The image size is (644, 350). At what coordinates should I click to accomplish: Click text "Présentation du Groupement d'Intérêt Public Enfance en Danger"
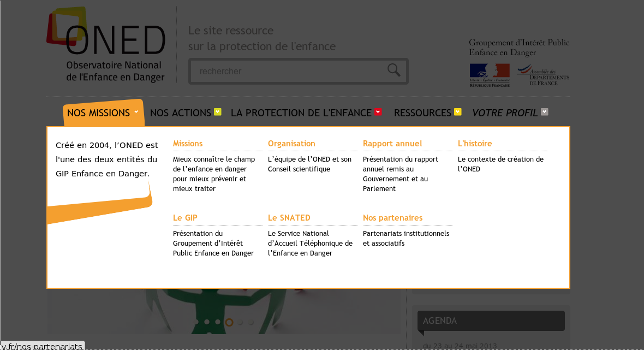coord(213,243)
